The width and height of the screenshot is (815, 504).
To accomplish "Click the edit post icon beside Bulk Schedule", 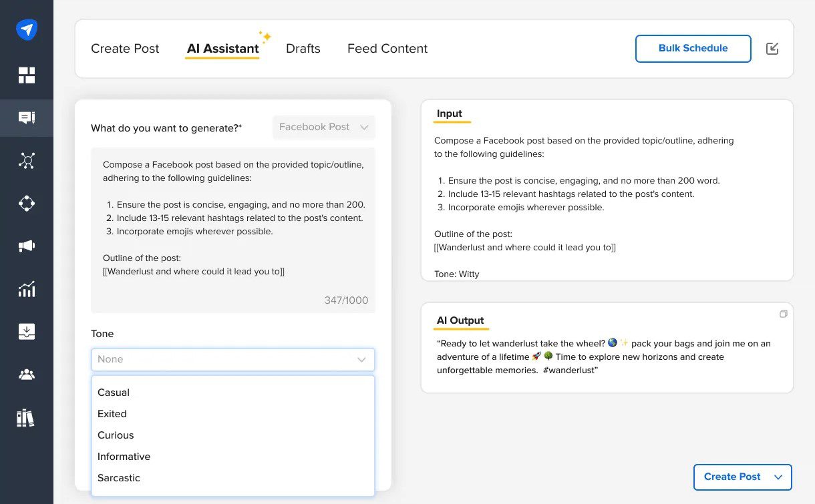I will click(x=772, y=48).
